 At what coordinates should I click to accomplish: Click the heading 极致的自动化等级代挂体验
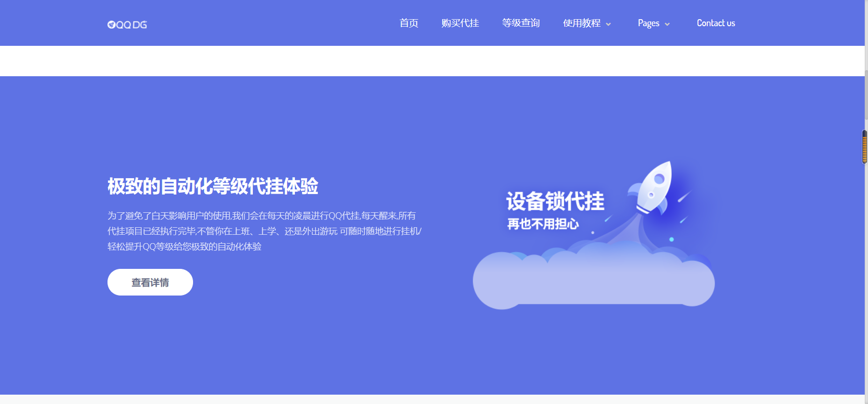[x=213, y=186]
